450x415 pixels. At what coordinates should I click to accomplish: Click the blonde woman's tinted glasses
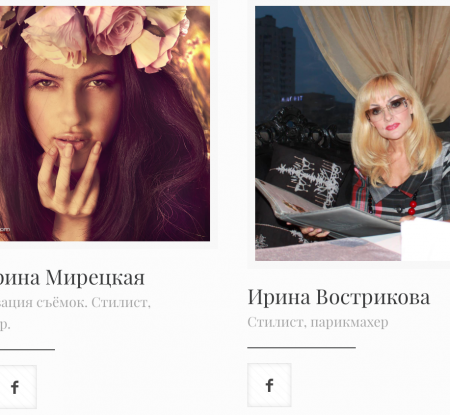point(387,107)
